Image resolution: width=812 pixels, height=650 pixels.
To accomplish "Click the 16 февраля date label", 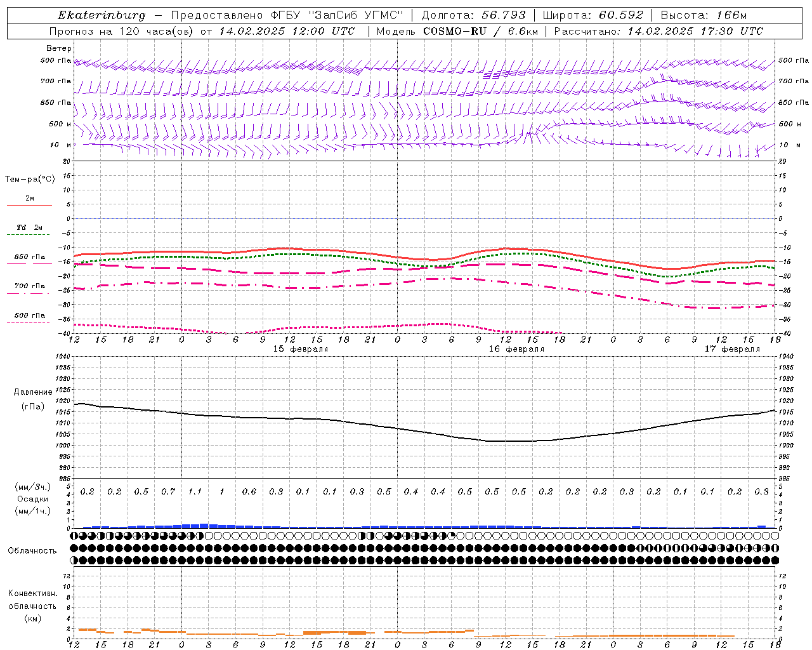I will pos(516,349).
